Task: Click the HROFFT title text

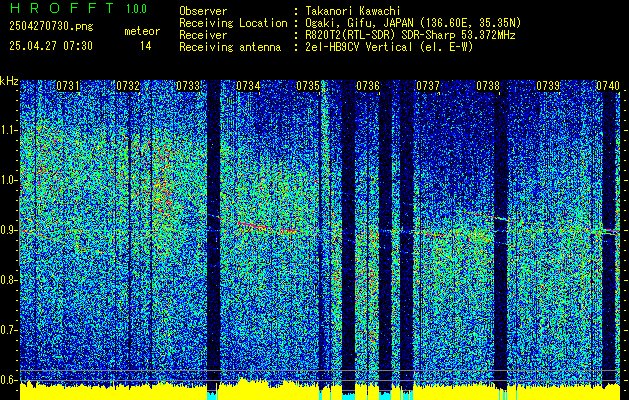Action: pos(62,8)
